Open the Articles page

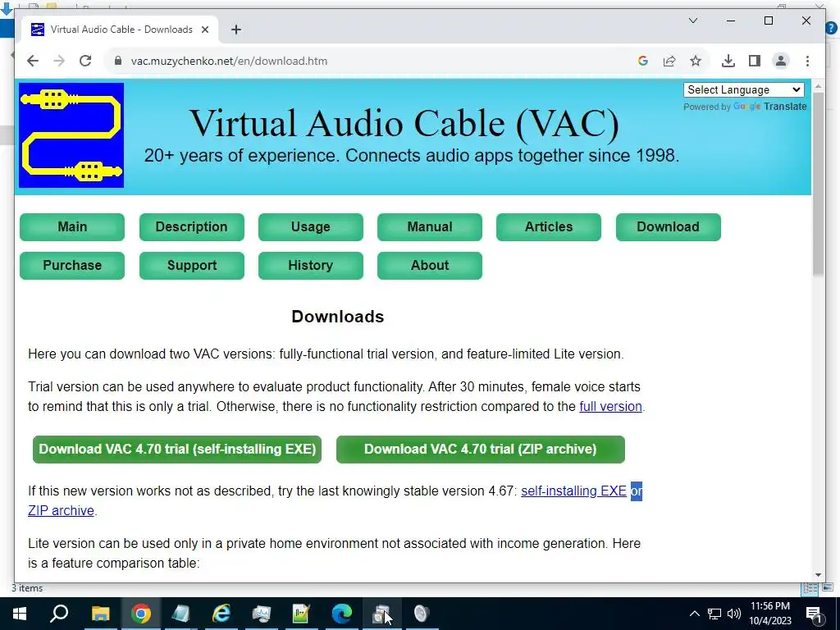[x=549, y=227]
